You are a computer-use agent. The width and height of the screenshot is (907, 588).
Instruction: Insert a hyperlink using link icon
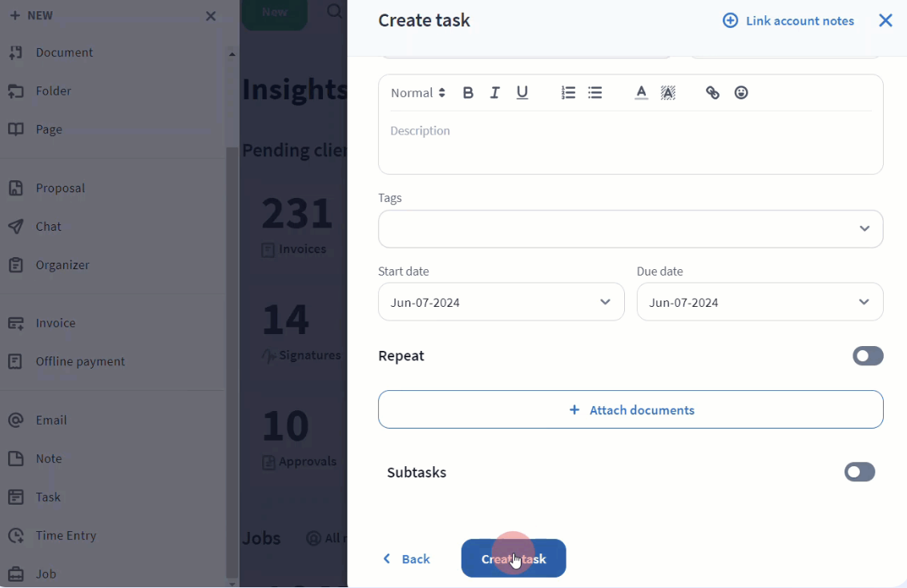[712, 92]
